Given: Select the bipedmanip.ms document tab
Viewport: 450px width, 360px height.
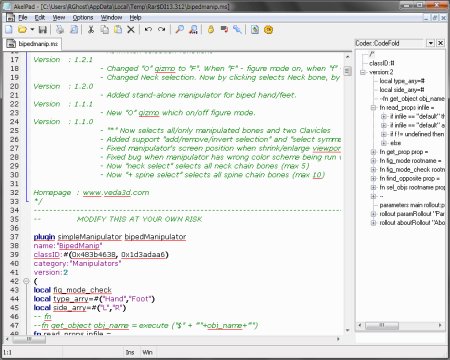Looking at the screenshot, I should 32,44.
